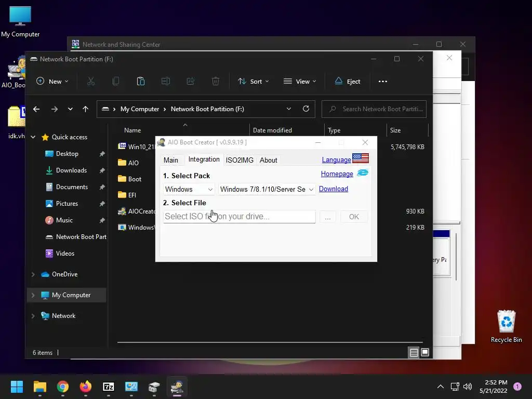Expand the My Computer tree node
The width and height of the screenshot is (532, 399).
[x=33, y=295]
